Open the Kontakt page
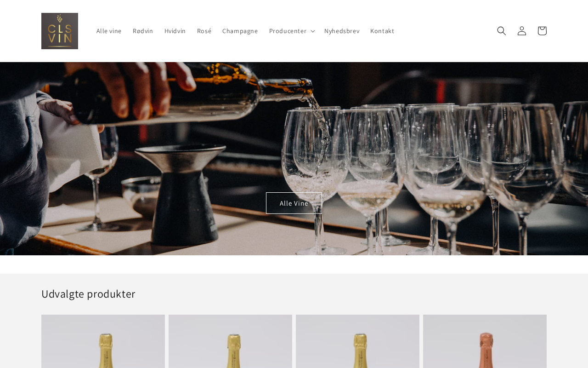Screen dimensions: 588x368 click(382, 31)
